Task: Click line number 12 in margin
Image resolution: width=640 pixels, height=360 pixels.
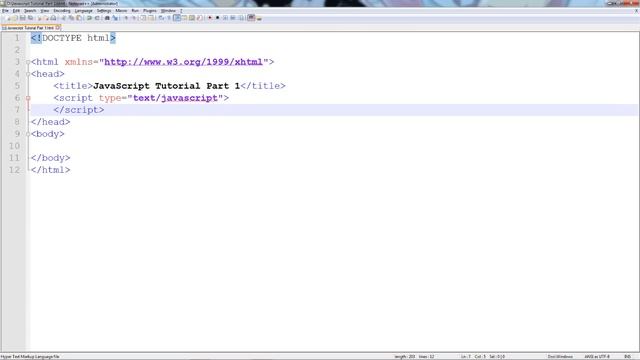Action: pyautogui.click(x=14, y=170)
